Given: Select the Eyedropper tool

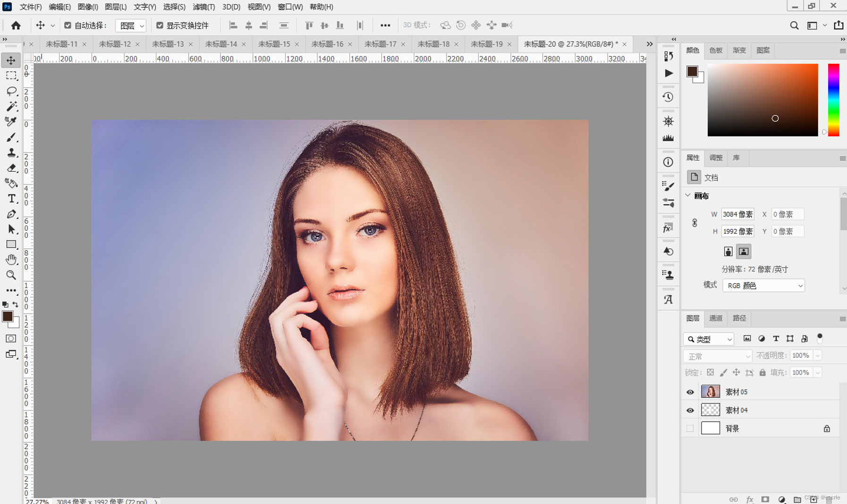Looking at the screenshot, I should tap(11, 122).
